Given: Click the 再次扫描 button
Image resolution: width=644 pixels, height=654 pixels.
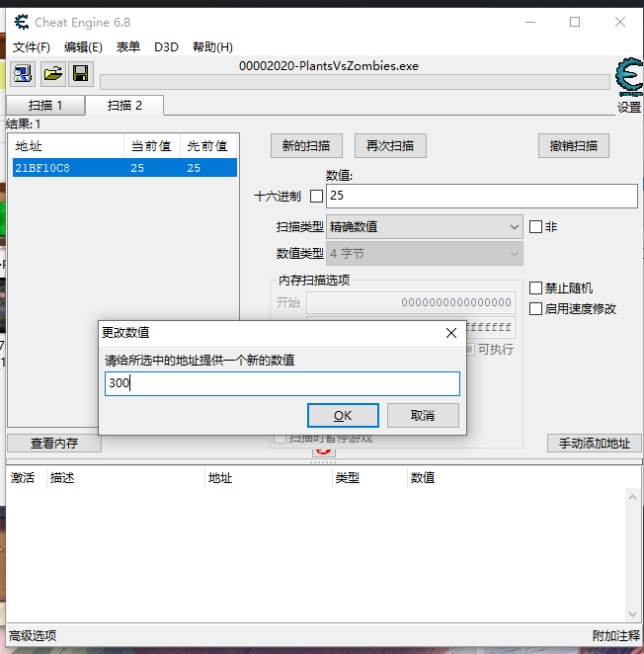Looking at the screenshot, I should click(390, 146).
